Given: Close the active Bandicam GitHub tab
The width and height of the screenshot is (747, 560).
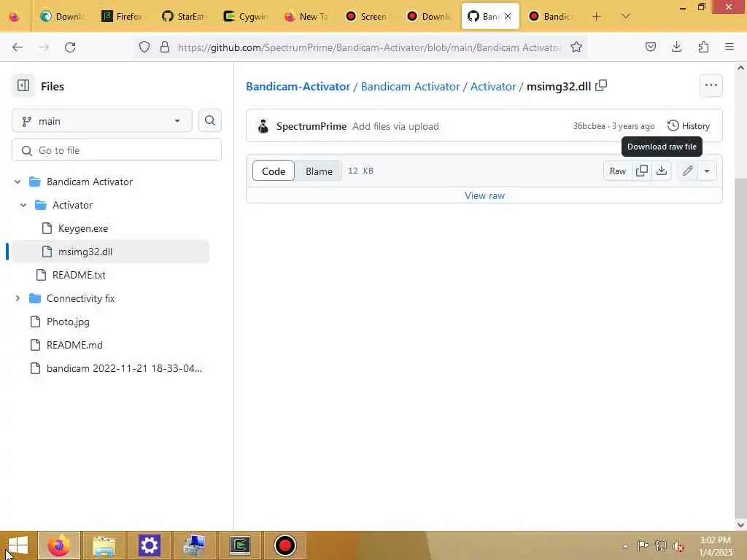Looking at the screenshot, I should tap(508, 16).
